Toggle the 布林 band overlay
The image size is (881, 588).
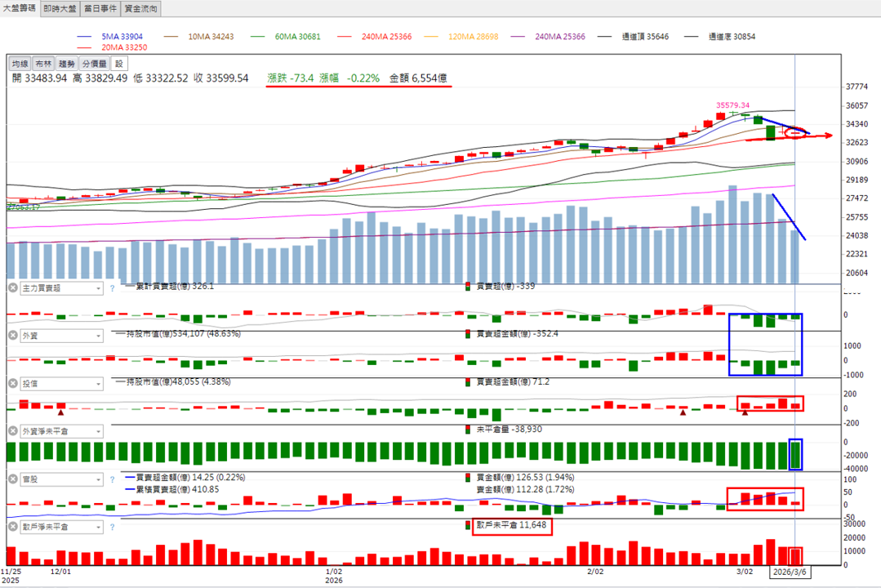pyautogui.click(x=43, y=64)
